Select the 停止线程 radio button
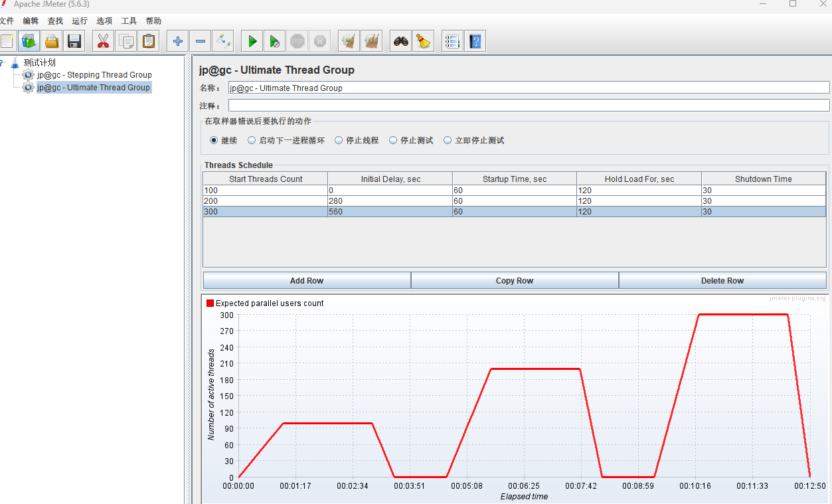The height and width of the screenshot is (504, 832). 339,140
